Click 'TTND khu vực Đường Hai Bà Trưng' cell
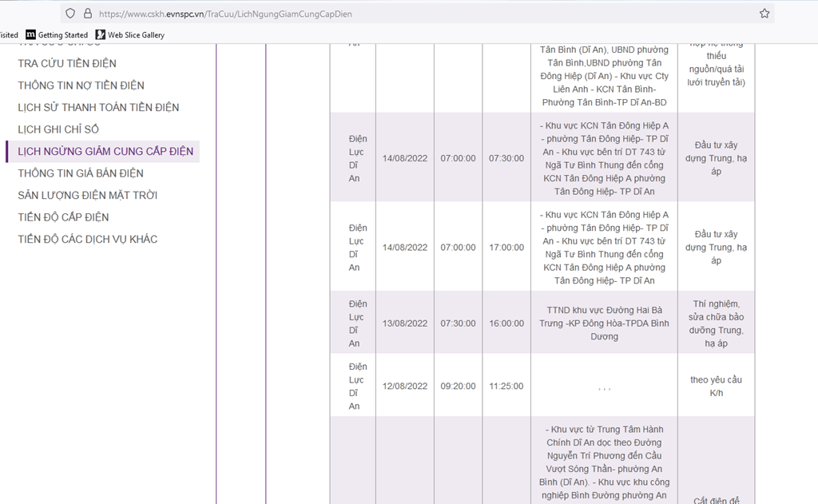Image resolution: width=818 pixels, height=504 pixels. [x=604, y=323]
